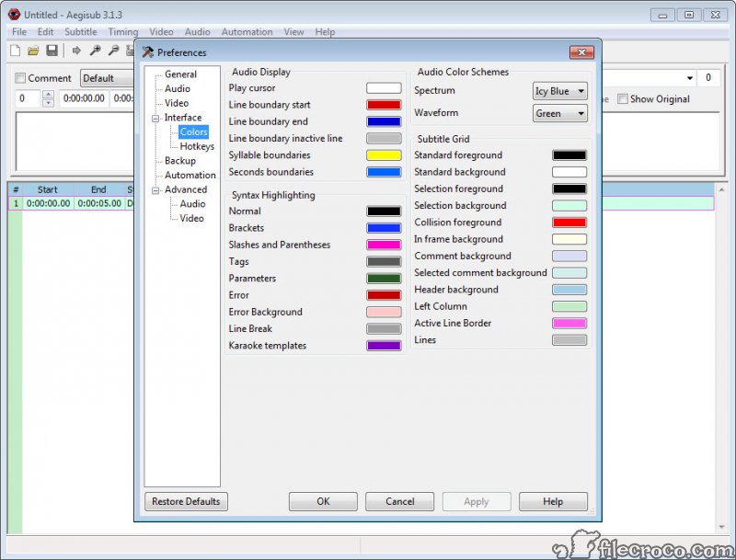Click Brackets syntax color swatch

(x=384, y=228)
